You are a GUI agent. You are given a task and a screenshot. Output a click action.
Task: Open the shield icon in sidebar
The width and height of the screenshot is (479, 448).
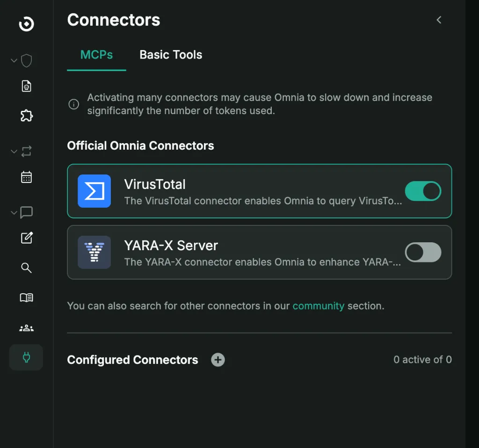27,60
